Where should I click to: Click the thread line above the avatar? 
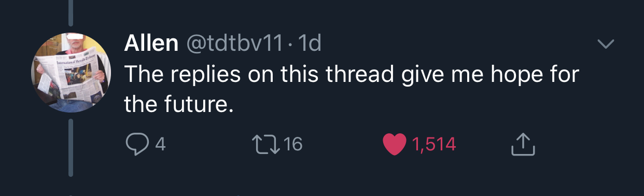click(x=71, y=12)
